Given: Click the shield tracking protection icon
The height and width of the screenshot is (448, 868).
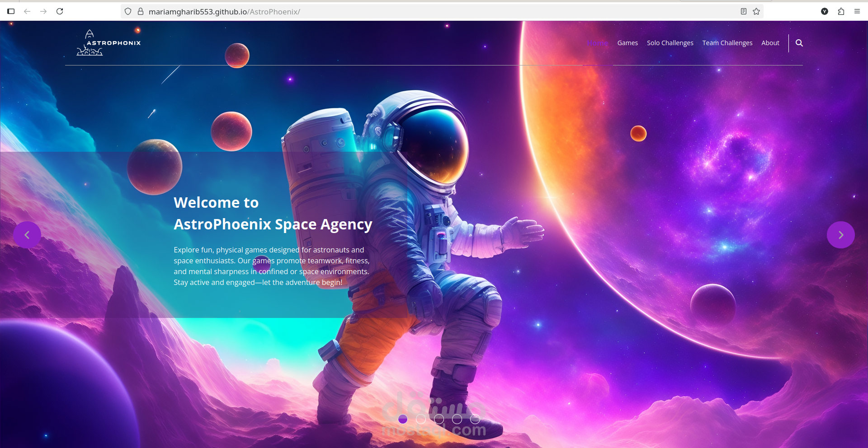Looking at the screenshot, I should coord(127,11).
